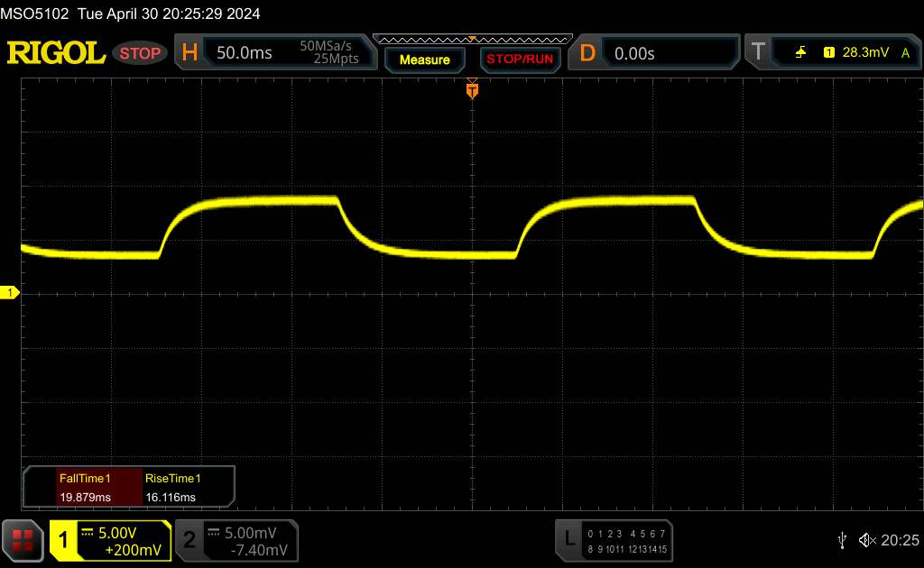Click the H horizontal settings icon

190,53
